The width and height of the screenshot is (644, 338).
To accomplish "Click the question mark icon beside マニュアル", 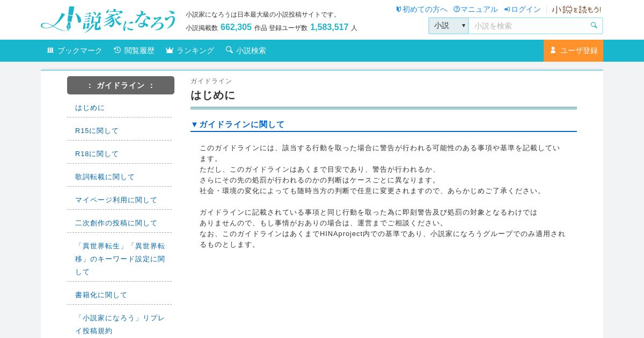I will [x=457, y=9].
